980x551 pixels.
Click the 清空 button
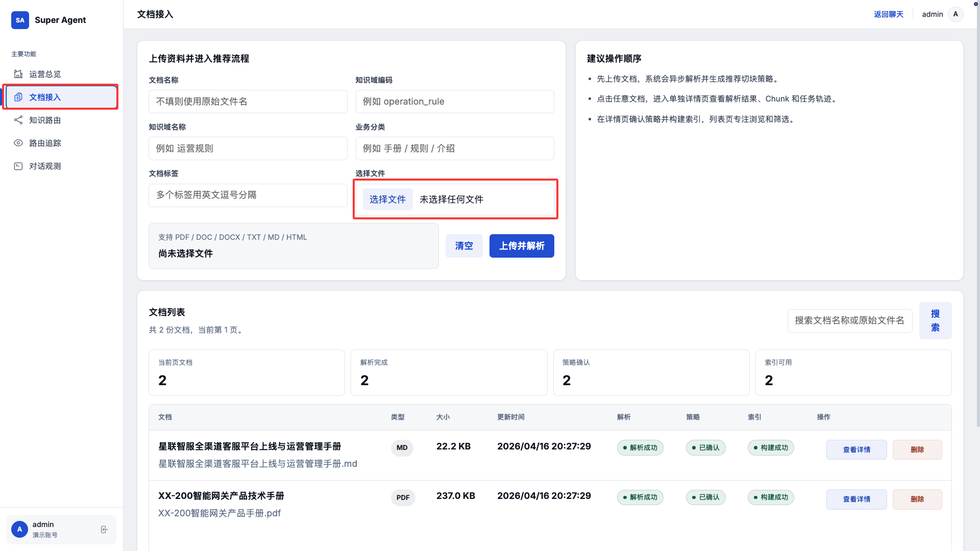tap(463, 246)
